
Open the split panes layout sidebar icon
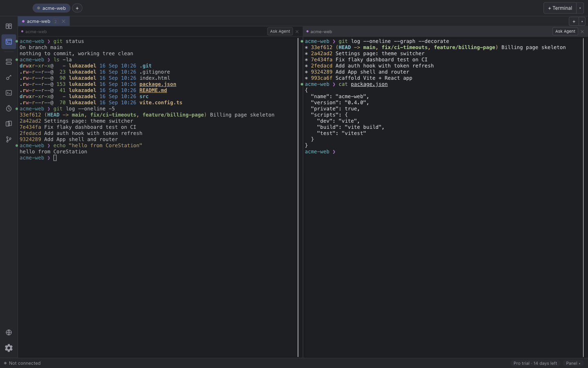point(9,26)
